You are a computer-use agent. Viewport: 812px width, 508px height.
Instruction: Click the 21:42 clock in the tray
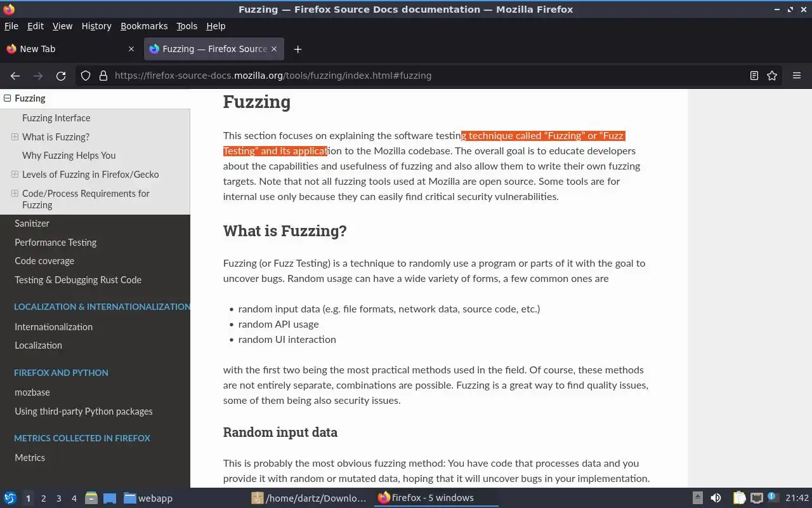click(797, 498)
